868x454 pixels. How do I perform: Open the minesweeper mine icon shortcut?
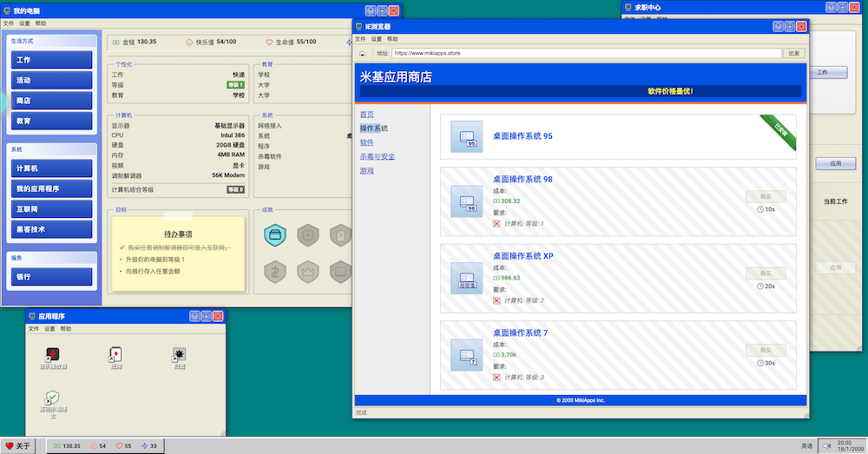[x=179, y=354]
